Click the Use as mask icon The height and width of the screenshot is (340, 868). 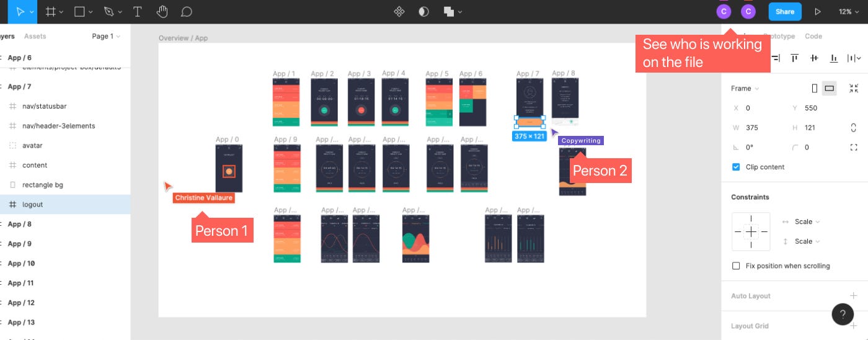coord(423,11)
